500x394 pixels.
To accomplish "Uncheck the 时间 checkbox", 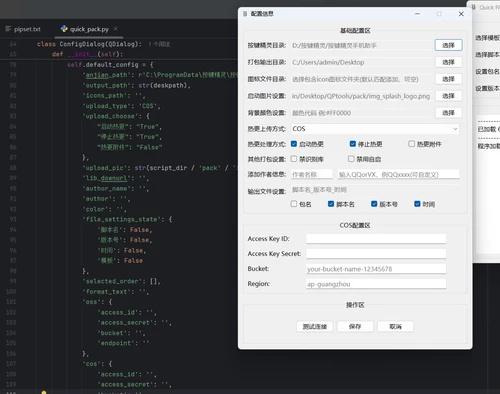I will (417, 204).
